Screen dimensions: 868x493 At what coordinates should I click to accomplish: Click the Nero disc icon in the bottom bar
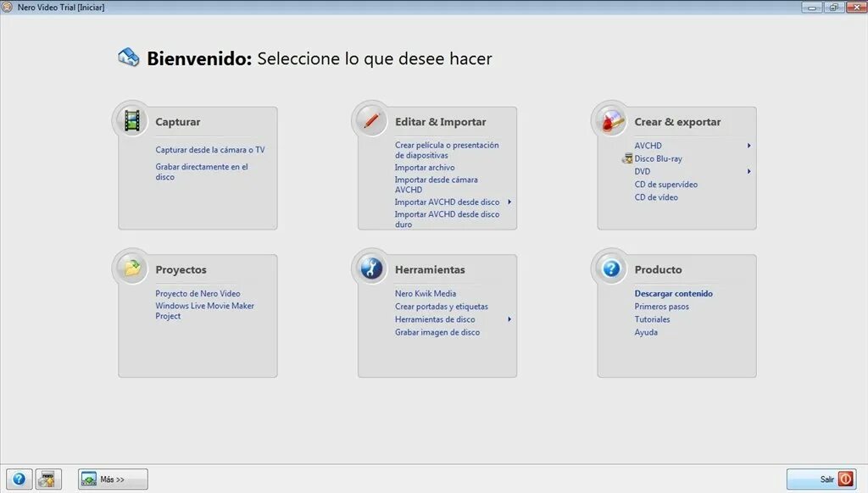pos(48,479)
